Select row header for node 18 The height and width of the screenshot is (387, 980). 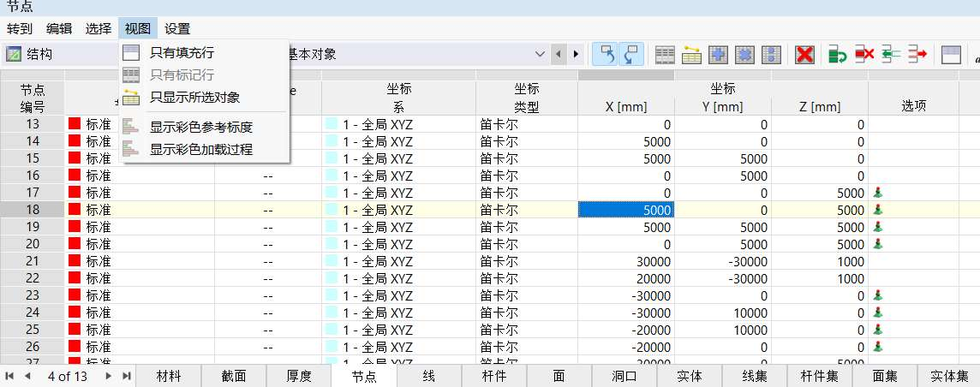point(33,211)
